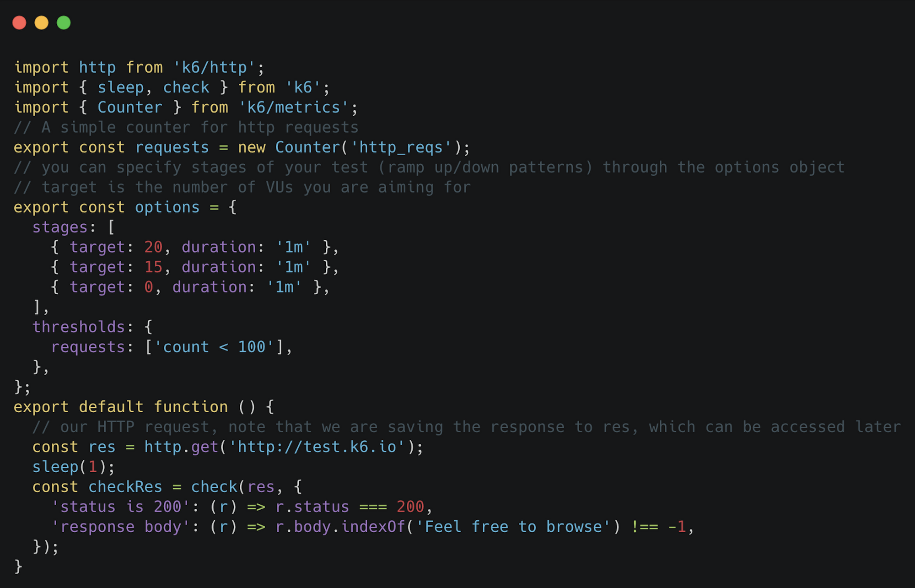The width and height of the screenshot is (915, 588).
Task: Click the yellow minimize window dot
Action: [x=42, y=22]
